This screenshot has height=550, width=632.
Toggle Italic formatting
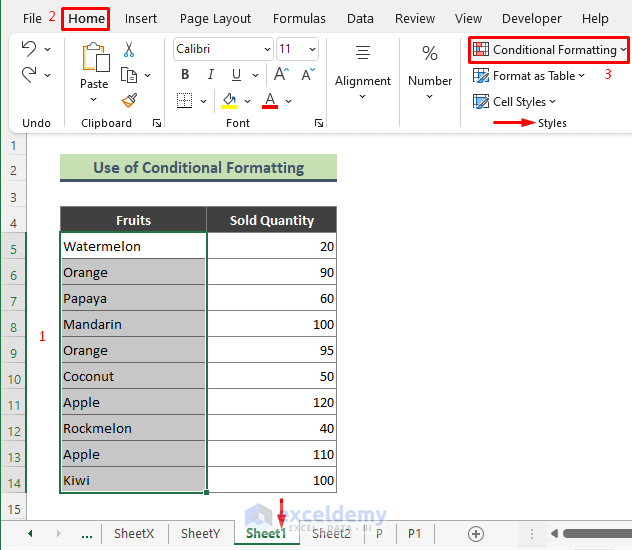tap(211, 75)
